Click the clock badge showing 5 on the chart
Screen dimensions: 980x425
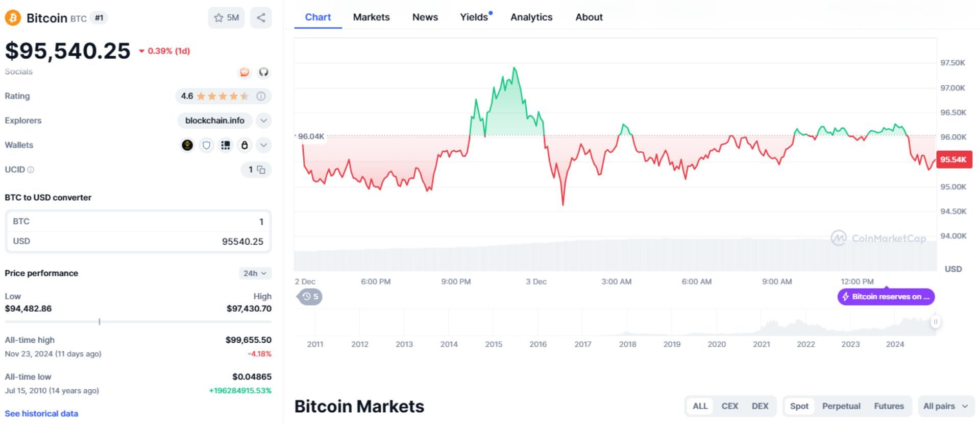coord(310,297)
